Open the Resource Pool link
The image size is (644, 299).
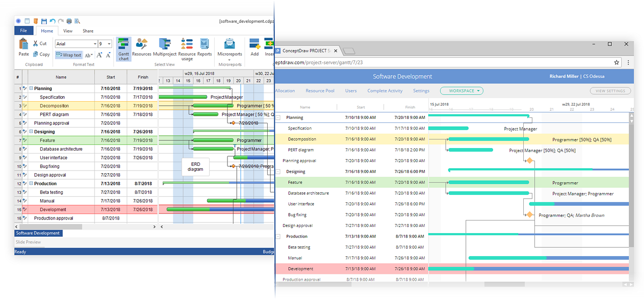[320, 91]
